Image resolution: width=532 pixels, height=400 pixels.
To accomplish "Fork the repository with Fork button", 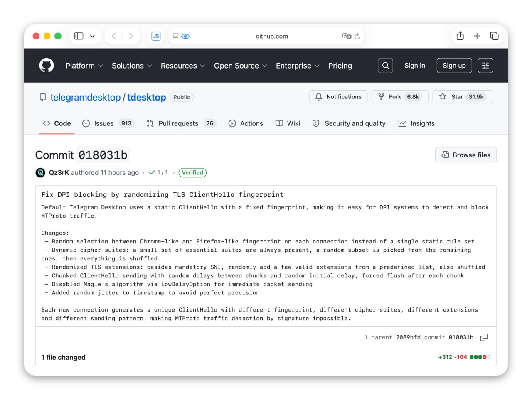I will [x=400, y=97].
